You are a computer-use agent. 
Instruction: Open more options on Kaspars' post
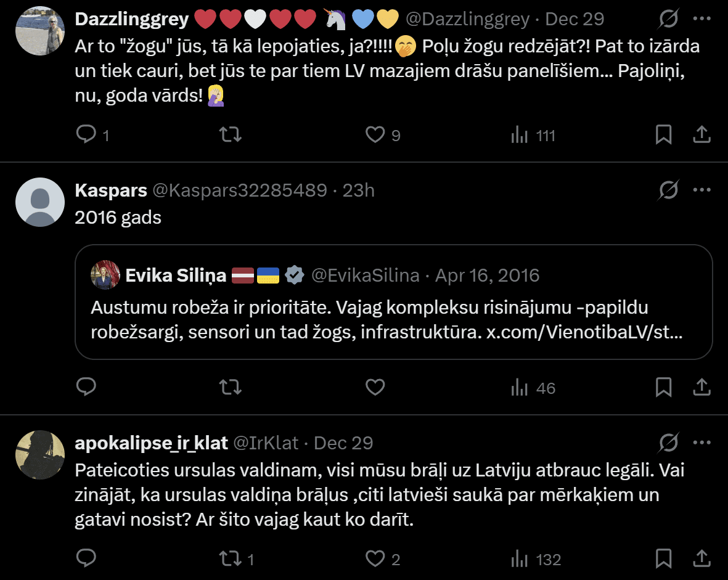point(701,190)
